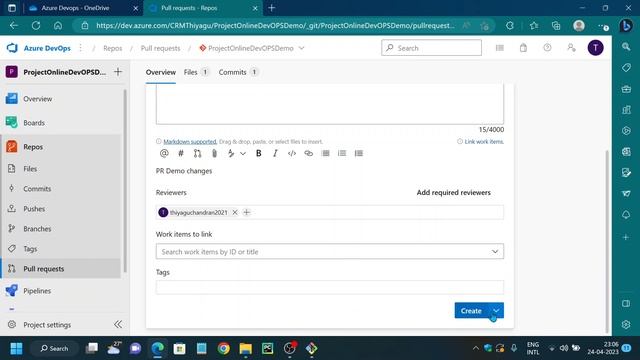Insert a bulleted list

[325, 153]
